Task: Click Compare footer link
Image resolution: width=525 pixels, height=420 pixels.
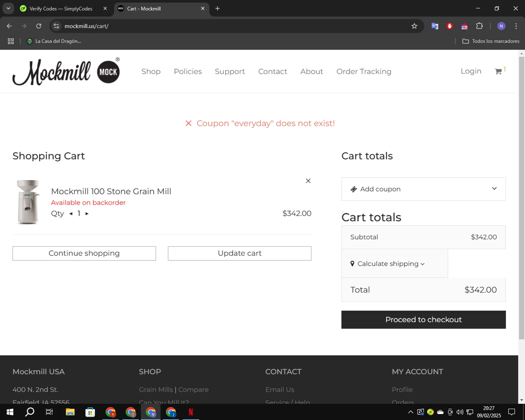Action: pos(194,390)
